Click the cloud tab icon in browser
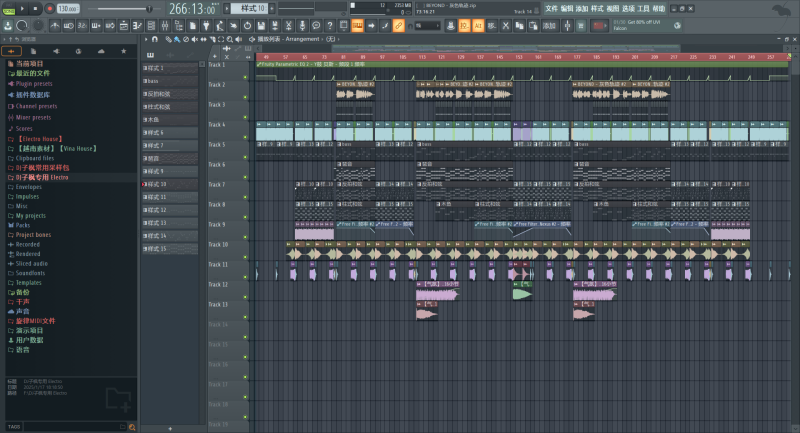 click(x=100, y=50)
